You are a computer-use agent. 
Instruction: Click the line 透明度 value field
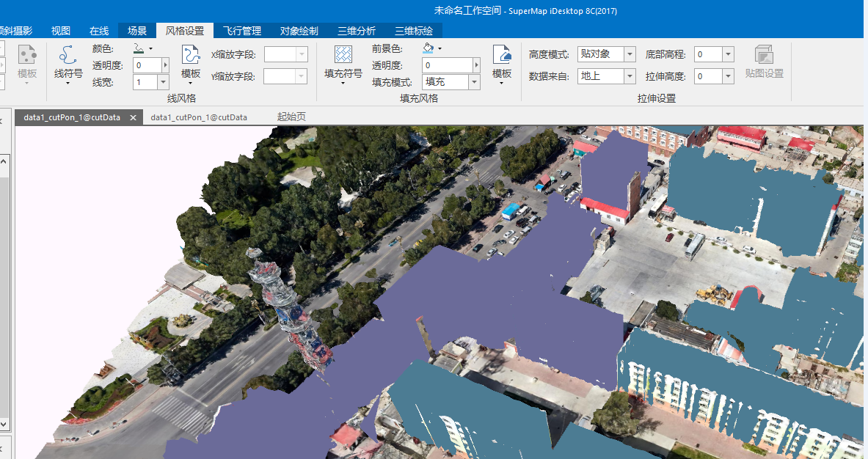(147, 65)
